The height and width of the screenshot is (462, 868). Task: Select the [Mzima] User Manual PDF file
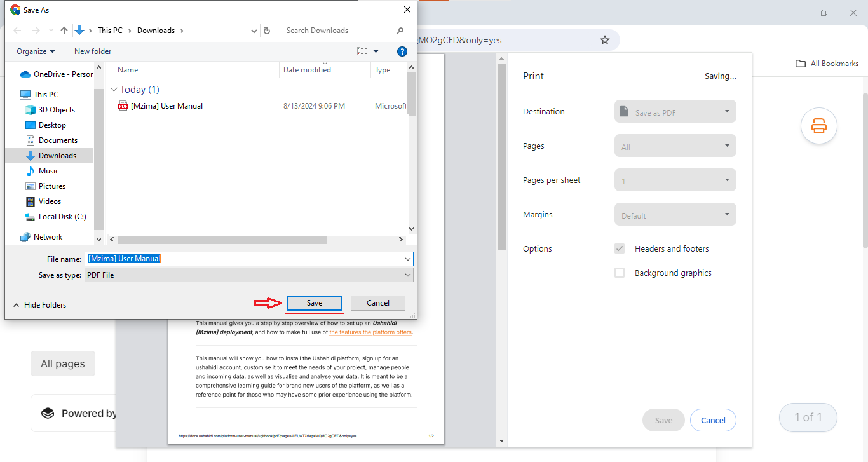pyautogui.click(x=166, y=106)
